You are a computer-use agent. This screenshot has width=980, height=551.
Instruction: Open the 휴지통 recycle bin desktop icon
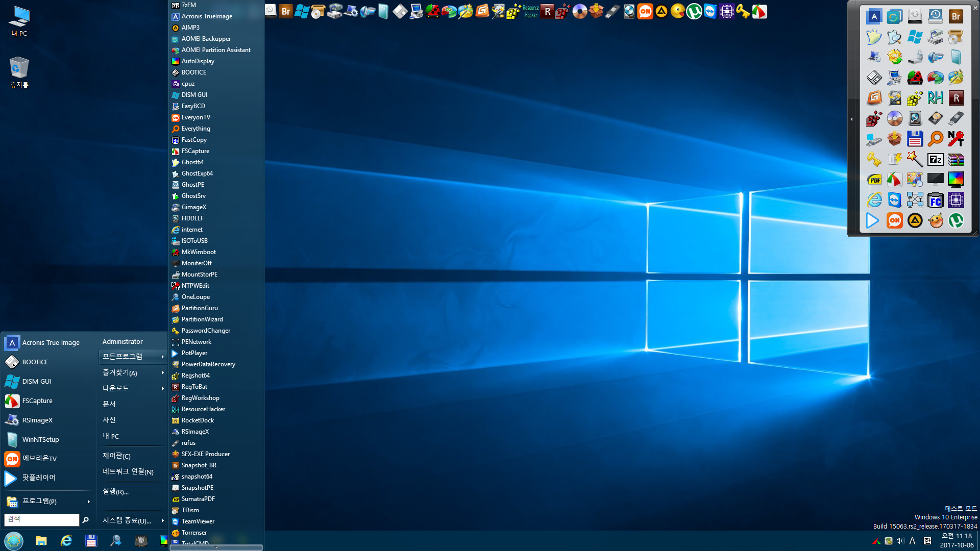(19, 72)
